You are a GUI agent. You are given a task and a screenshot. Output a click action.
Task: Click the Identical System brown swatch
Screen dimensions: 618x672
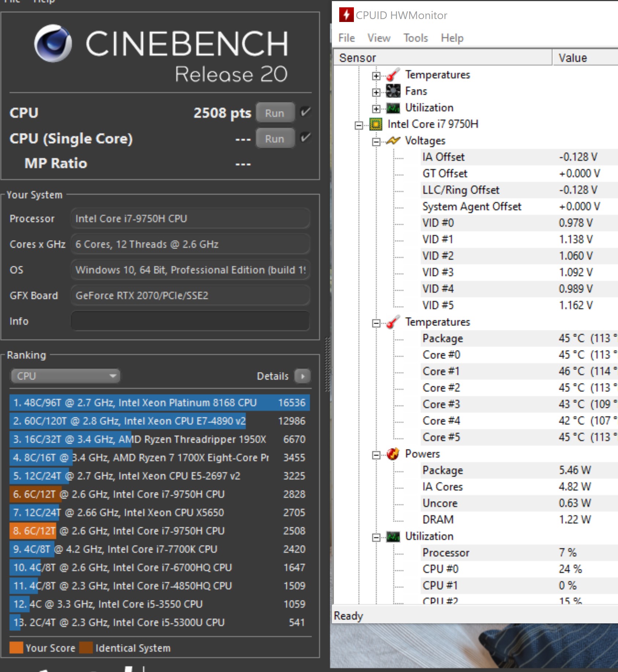pos(86,648)
